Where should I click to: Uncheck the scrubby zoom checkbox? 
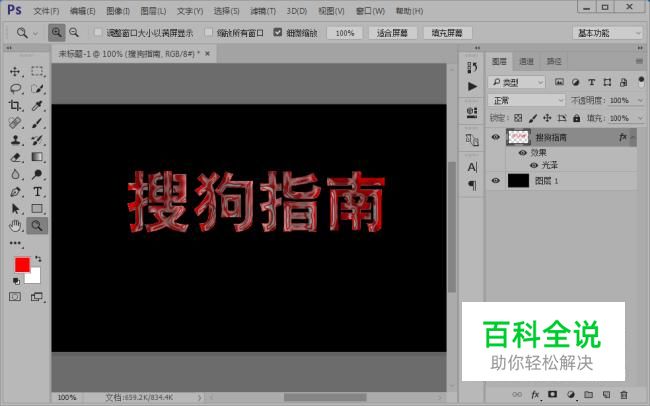(278, 32)
